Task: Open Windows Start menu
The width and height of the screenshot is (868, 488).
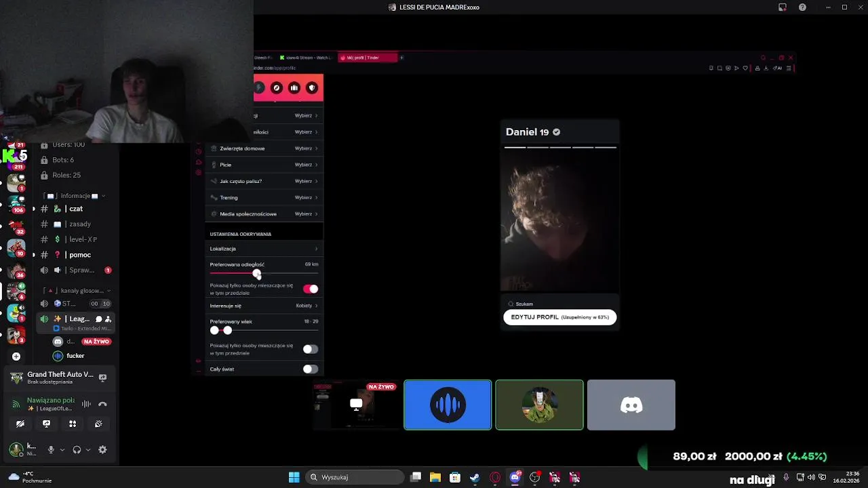Action: [294, 477]
